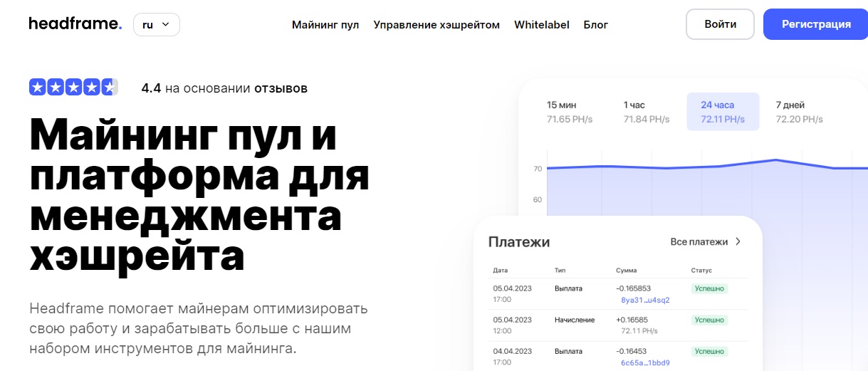Click the arrow beside Все платежи
The height and width of the screenshot is (371, 868).
pyautogui.click(x=738, y=242)
